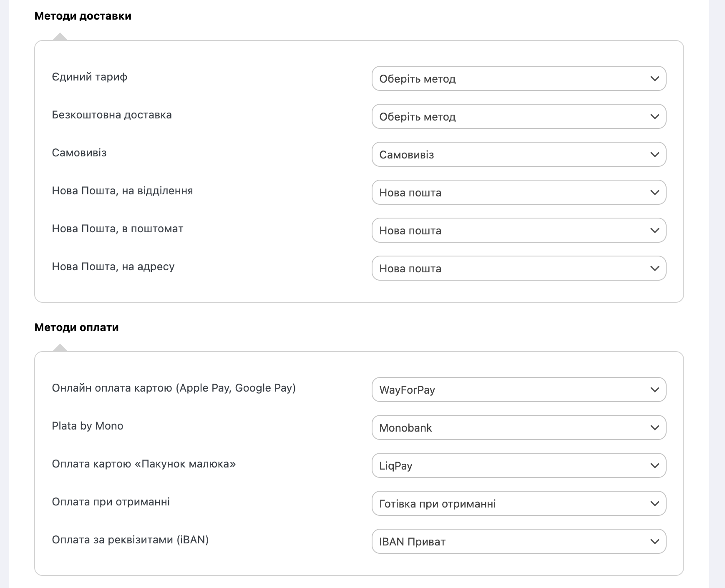725x588 pixels.
Task: Click chevron arrow in Самовивіз select
Action: coord(655,154)
